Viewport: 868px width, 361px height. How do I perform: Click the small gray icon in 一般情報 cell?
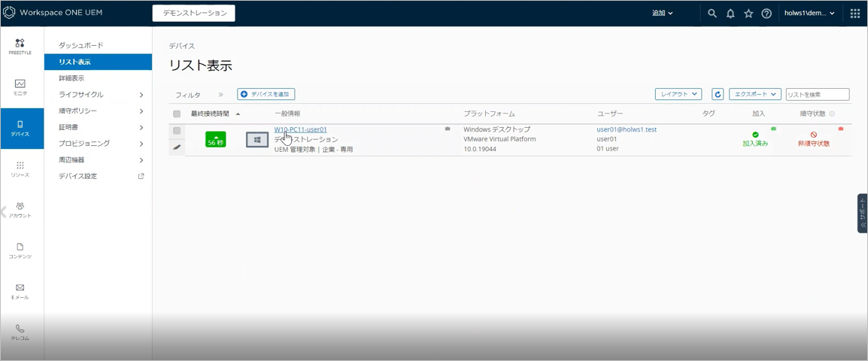[448, 129]
